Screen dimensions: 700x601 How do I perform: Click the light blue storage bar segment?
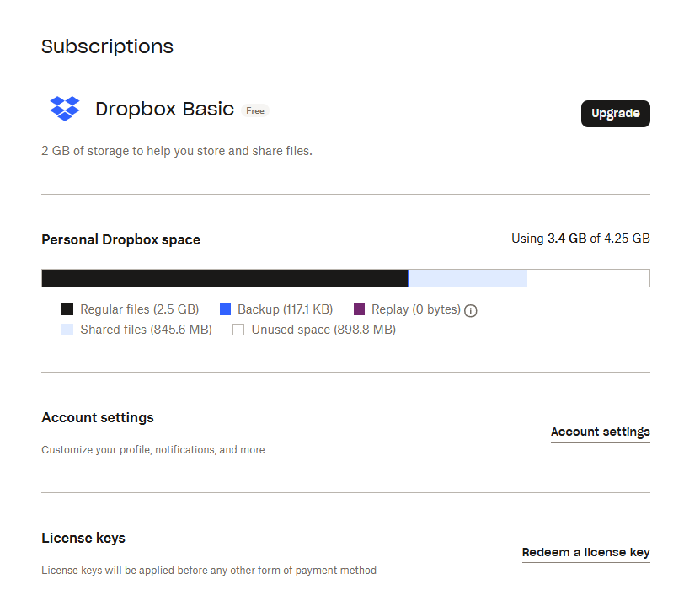click(468, 278)
